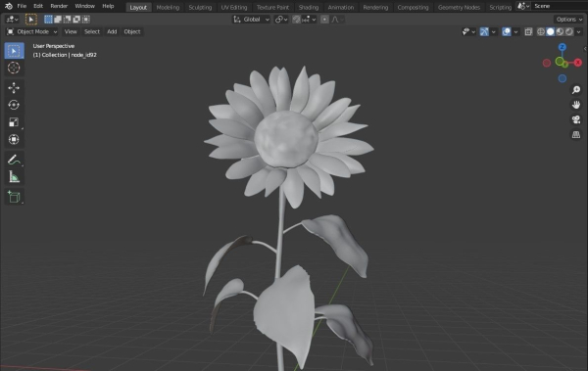Toggle viewport gizmos visibility
Screen dimensions: 588x371
click(x=484, y=32)
